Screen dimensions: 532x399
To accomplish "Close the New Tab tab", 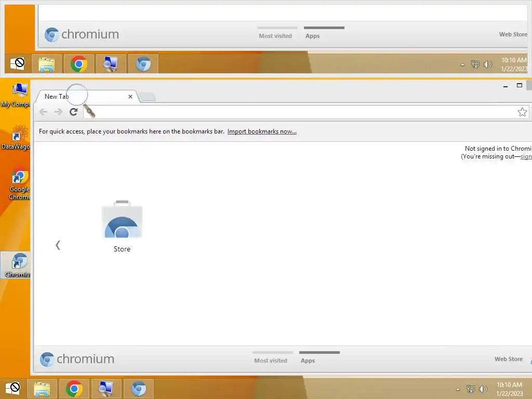I will [x=130, y=97].
